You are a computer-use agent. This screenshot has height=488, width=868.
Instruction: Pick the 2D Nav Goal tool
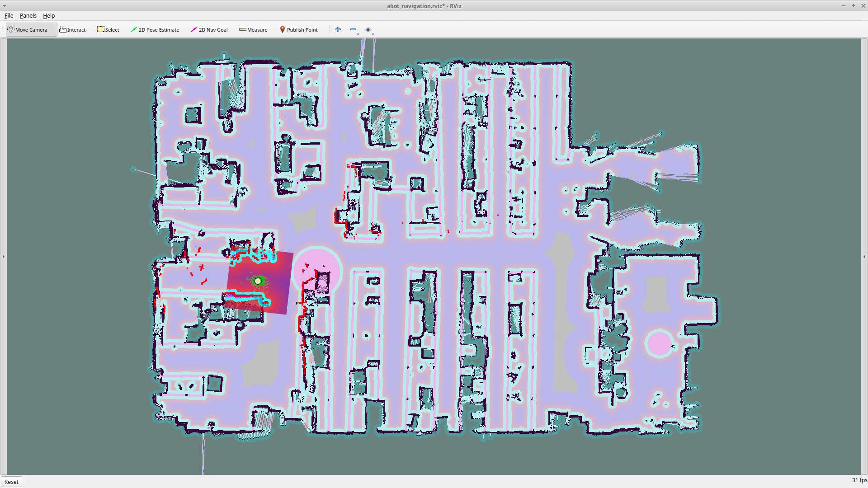pos(209,30)
